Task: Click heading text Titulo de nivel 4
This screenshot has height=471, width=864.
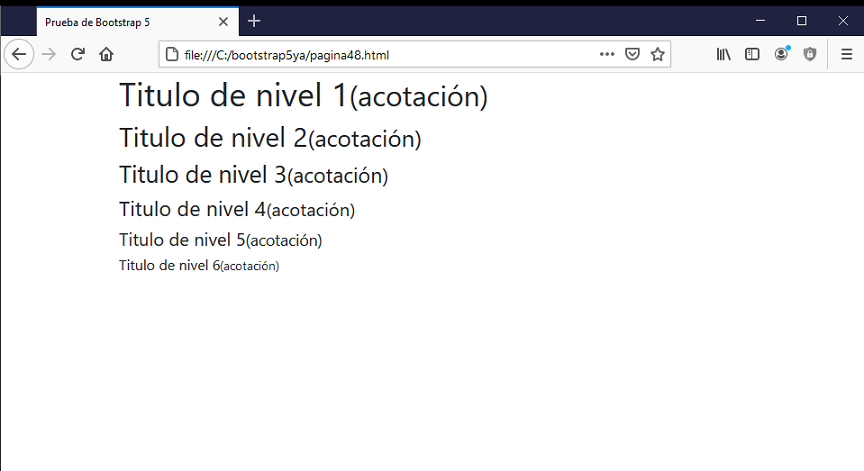Action: coord(192,209)
